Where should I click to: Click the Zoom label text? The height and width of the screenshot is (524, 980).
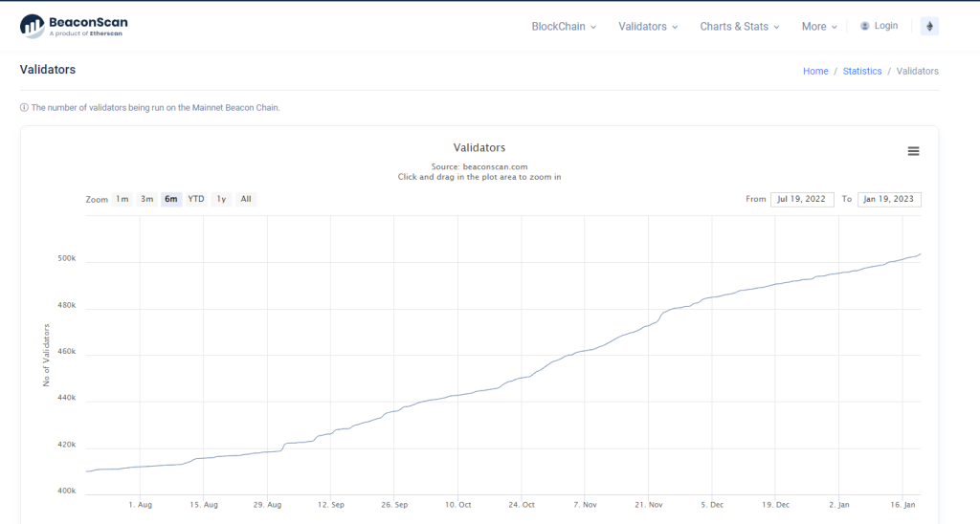point(97,200)
